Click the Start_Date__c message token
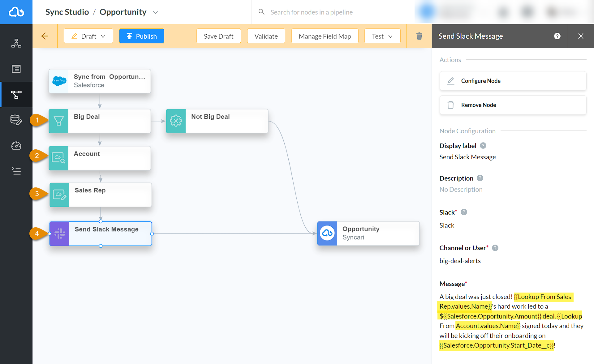The height and width of the screenshot is (364, 594). click(x=497, y=345)
